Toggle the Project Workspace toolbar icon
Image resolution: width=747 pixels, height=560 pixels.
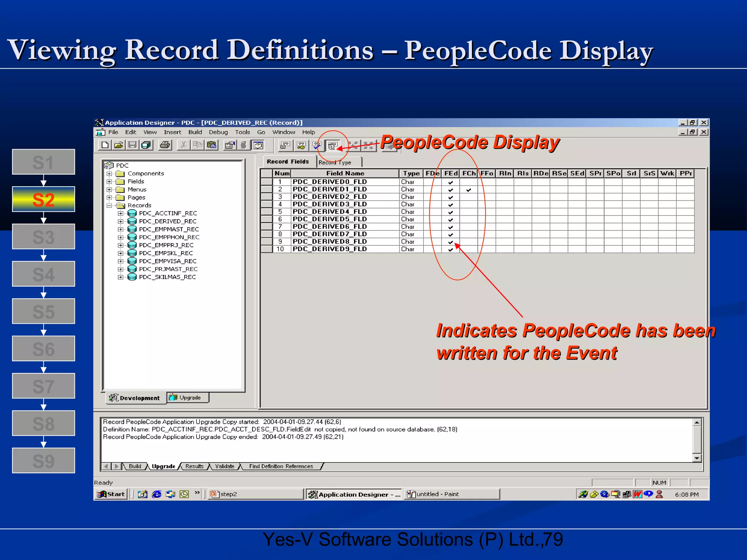[258, 145]
